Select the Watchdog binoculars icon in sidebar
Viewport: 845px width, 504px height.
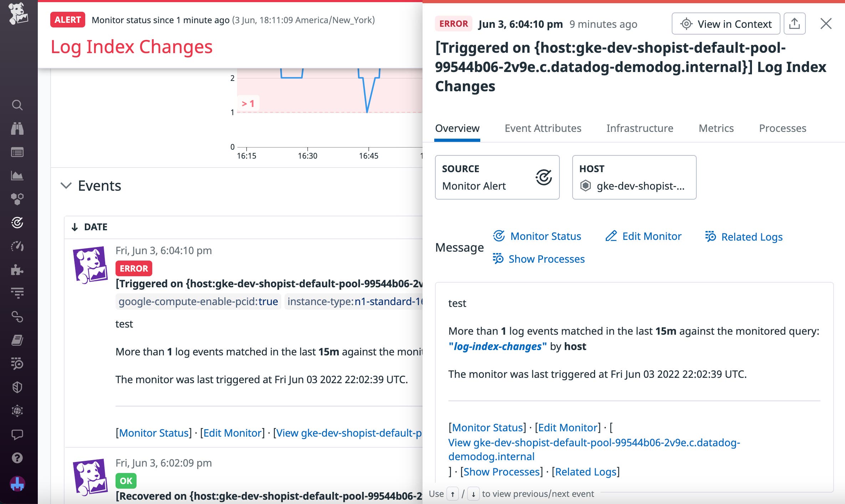(x=17, y=129)
